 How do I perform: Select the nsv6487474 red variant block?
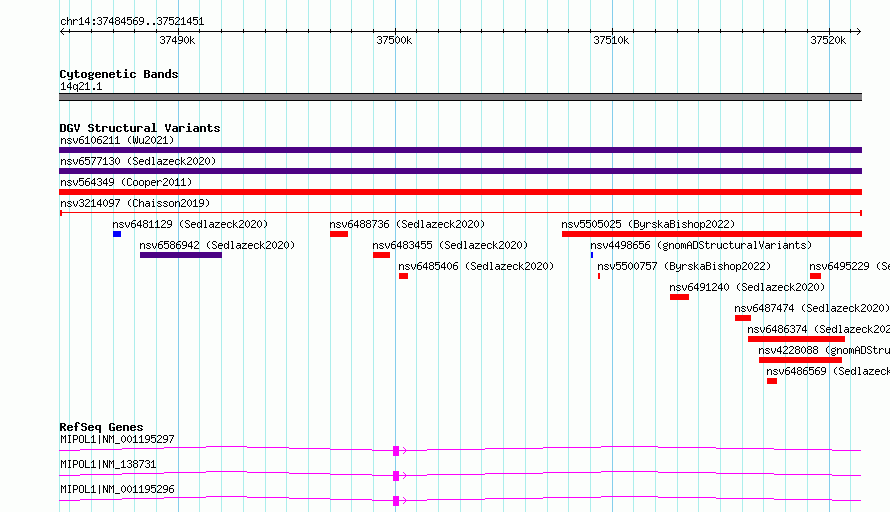pyautogui.click(x=743, y=318)
